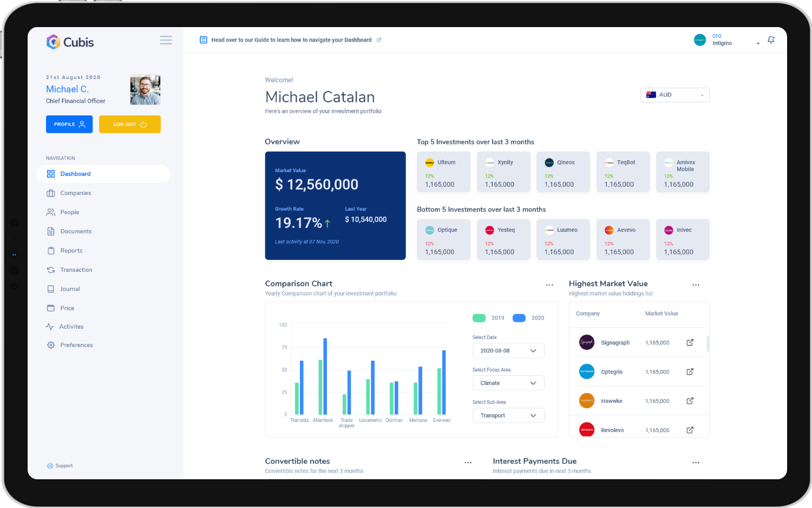Open the Comparison Chart ellipsis menu
812x508 pixels.
tap(549, 284)
